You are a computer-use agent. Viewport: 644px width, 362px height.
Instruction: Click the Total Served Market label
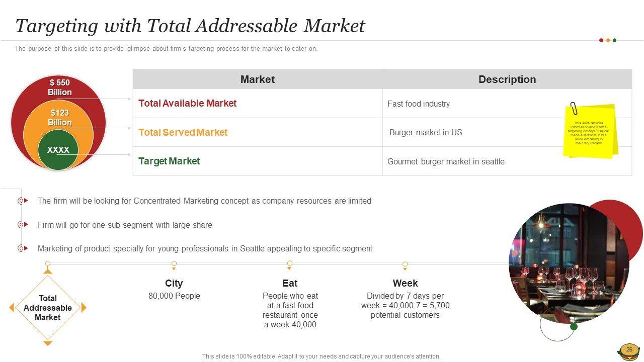183,133
